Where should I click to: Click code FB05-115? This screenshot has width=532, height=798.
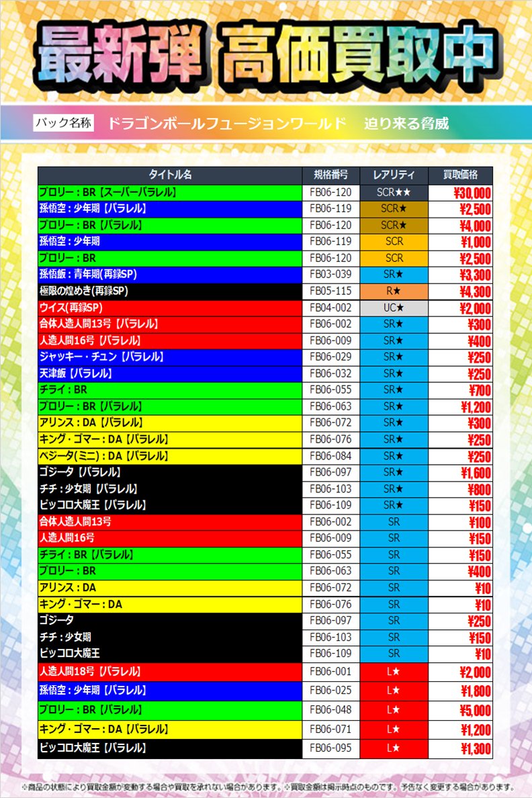point(331,291)
